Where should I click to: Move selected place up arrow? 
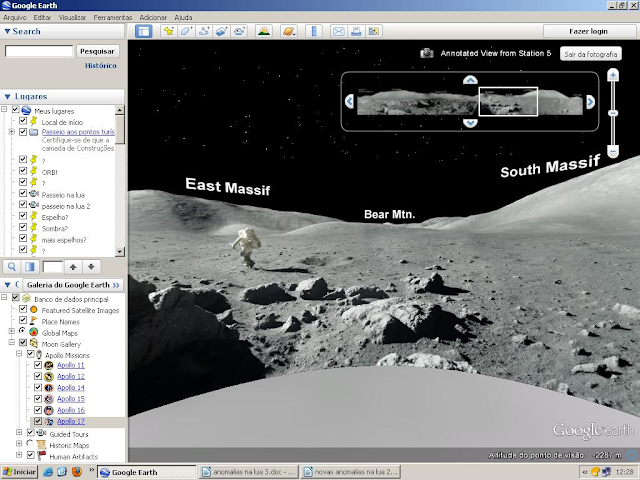[x=73, y=267]
